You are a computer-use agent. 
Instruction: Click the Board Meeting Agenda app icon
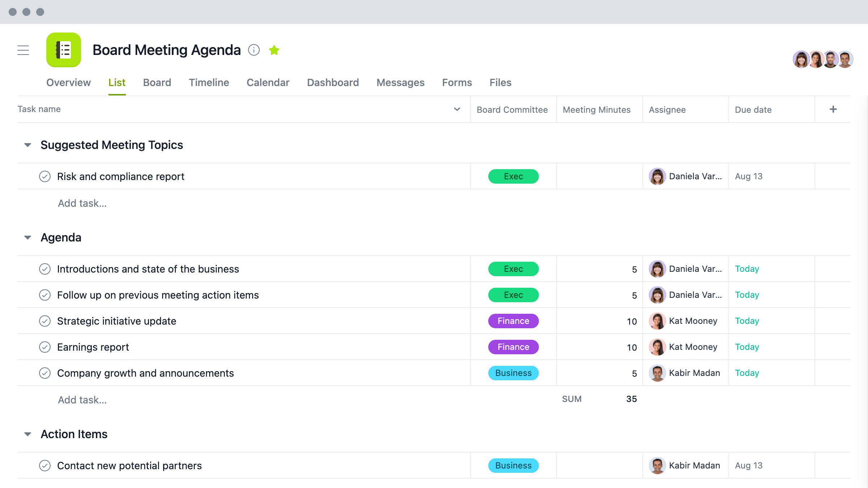coord(63,50)
